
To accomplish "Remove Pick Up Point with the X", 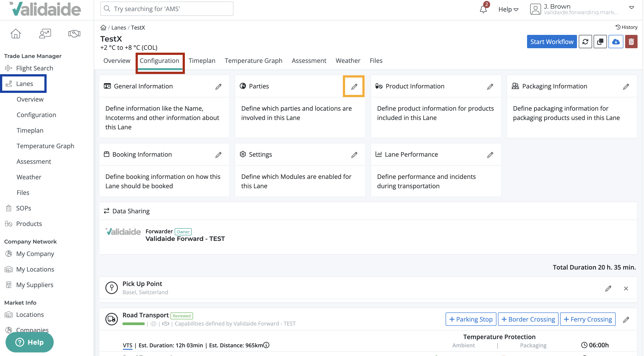I will tap(626, 288).
